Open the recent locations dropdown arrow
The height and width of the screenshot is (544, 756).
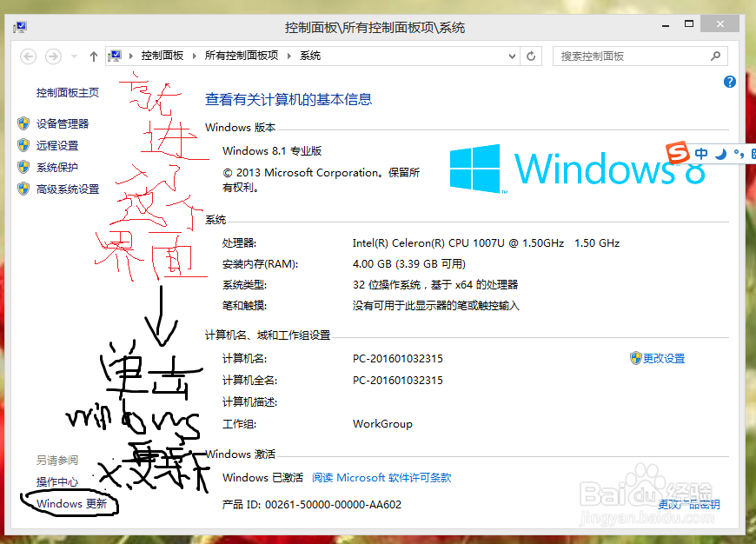tap(74, 56)
